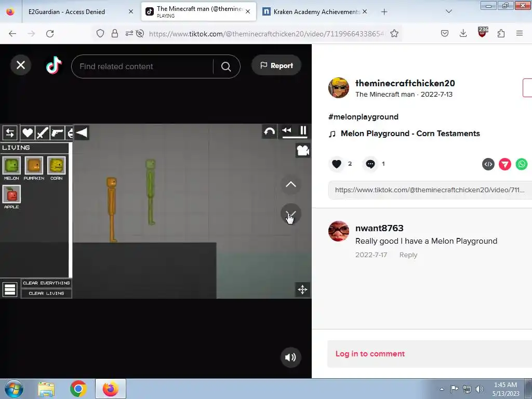532x399 pixels.
Task: Open taskbar volume control
Action: 480,389
